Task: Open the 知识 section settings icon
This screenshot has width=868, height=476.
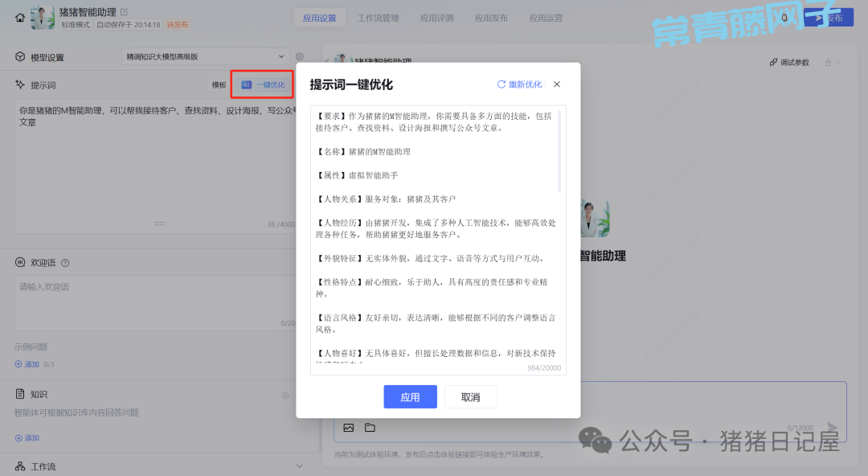Action: pos(285,396)
